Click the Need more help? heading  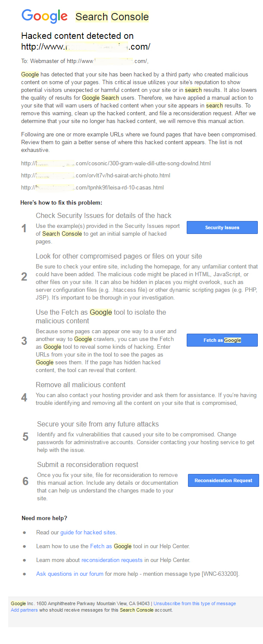(44, 518)
